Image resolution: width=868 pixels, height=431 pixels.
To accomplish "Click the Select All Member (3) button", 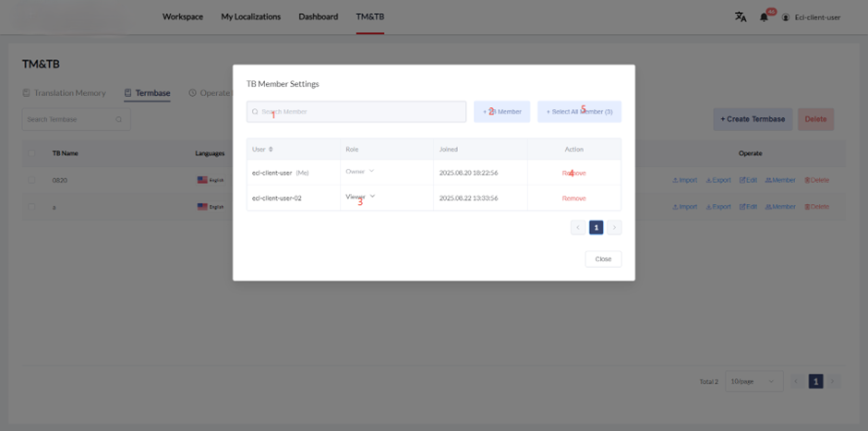I will pyautogui.click(x=579, y=112).
